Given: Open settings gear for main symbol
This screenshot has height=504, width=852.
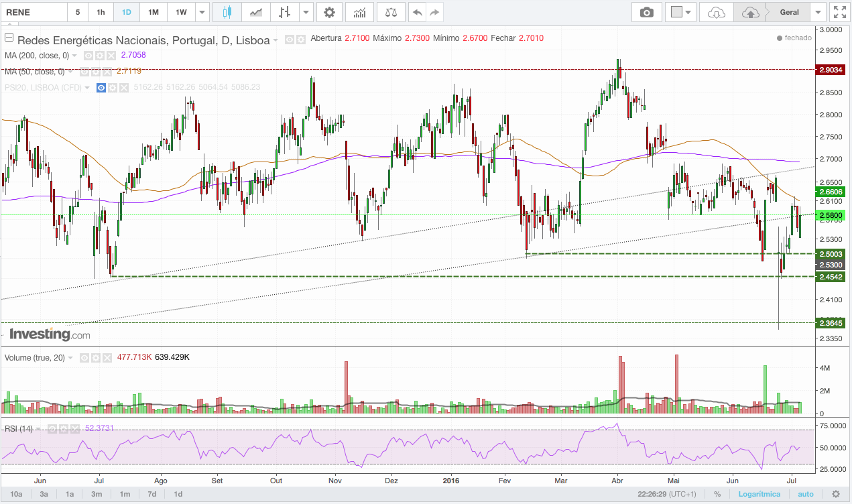Looking at the screenshot, I should (x=300, y=40).
